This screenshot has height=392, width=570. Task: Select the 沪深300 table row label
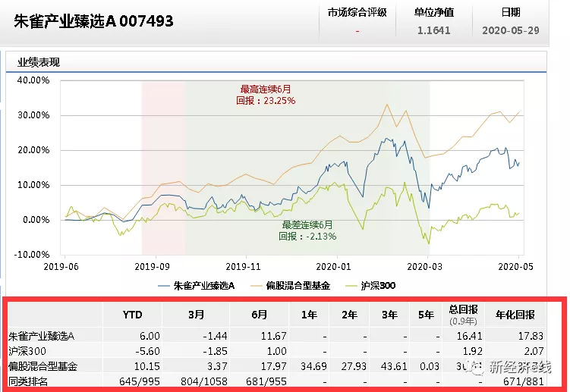27,351
